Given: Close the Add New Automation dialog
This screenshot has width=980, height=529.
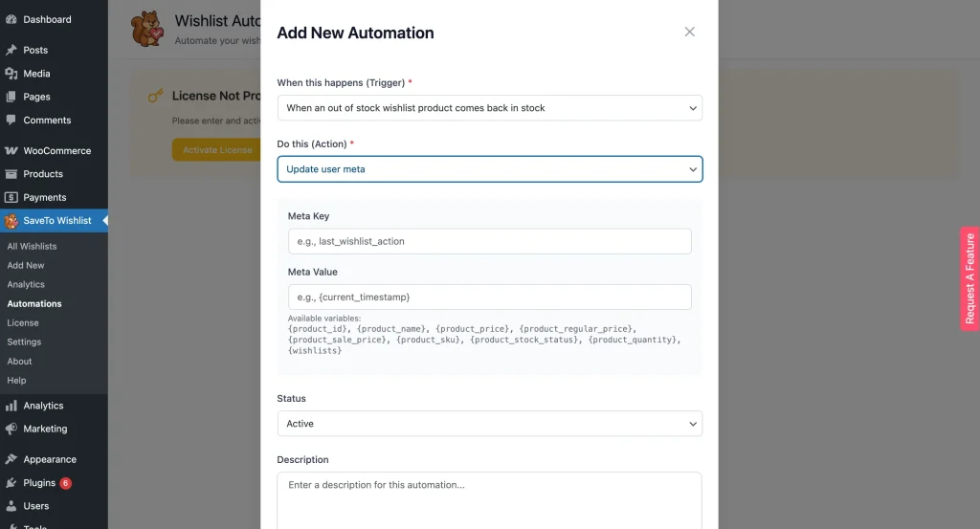Looking at the screenshot, I should coord(689,32).
